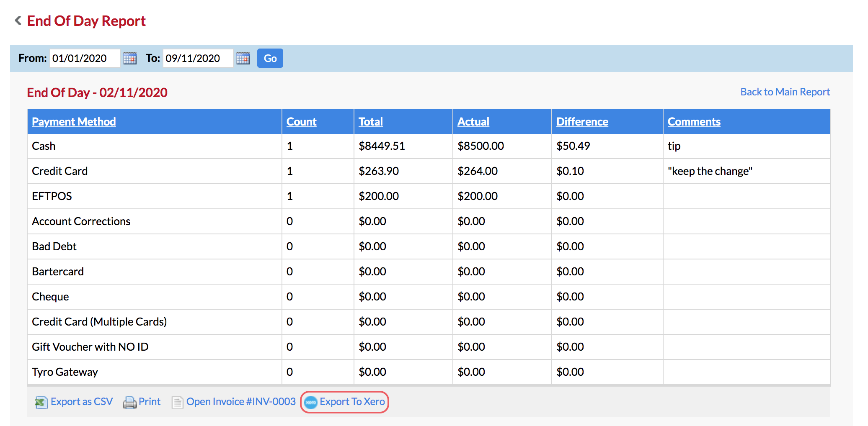Sort by Total column header
The image size is (868, 426).
371,122
